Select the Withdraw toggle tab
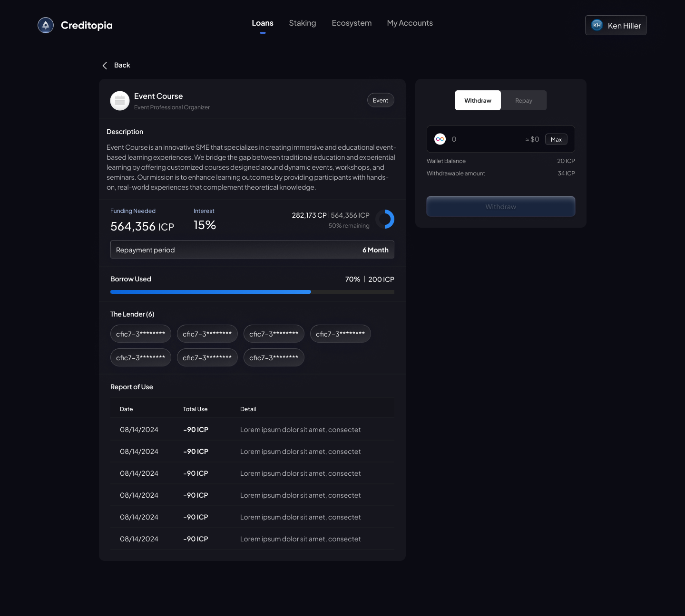The width and height of the screenshot is (685, 616). click(x=478, y=100)
